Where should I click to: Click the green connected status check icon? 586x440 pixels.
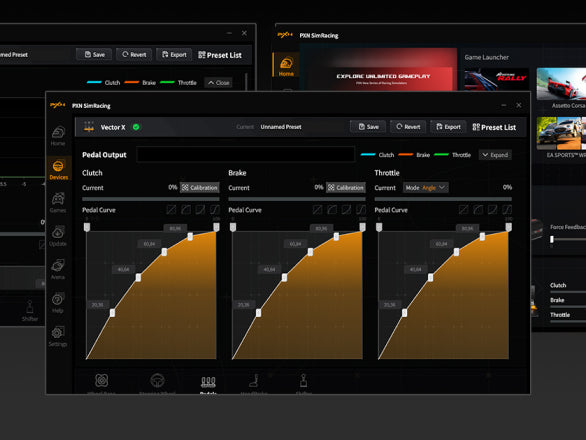[136, 127]
